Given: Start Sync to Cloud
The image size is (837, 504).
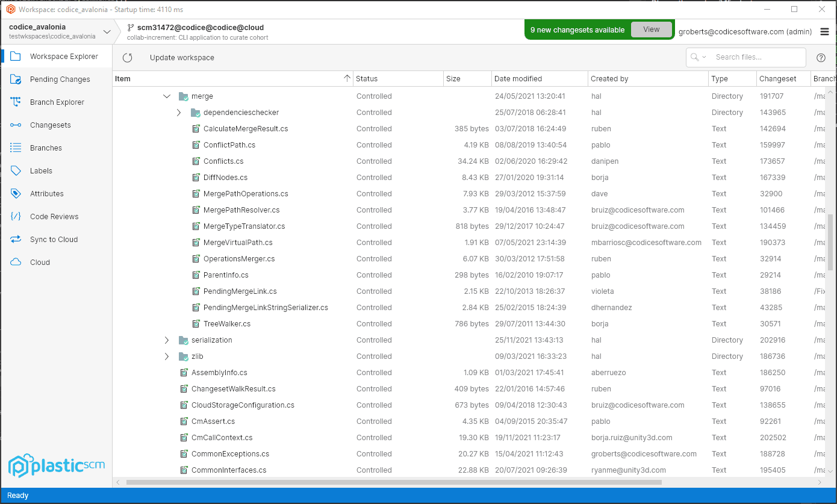Looking at the screenshot, I should tap(54, 239).
